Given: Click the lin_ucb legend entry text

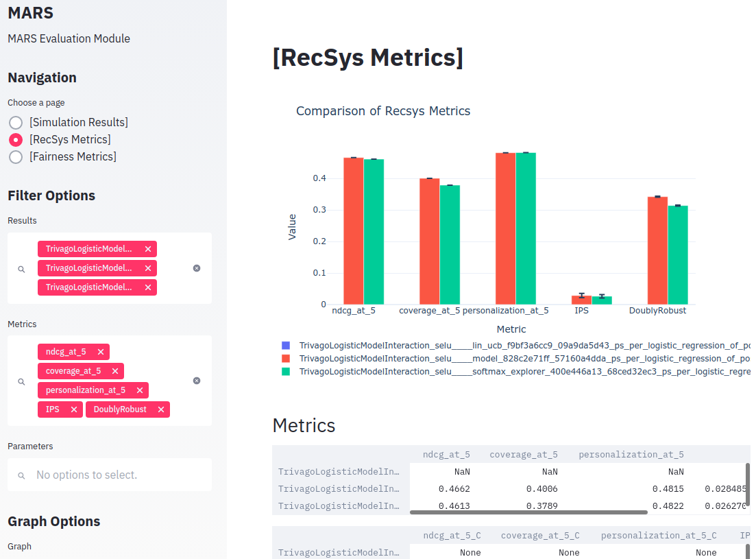Looking at the screenshot, I should [x=524, y=345].
